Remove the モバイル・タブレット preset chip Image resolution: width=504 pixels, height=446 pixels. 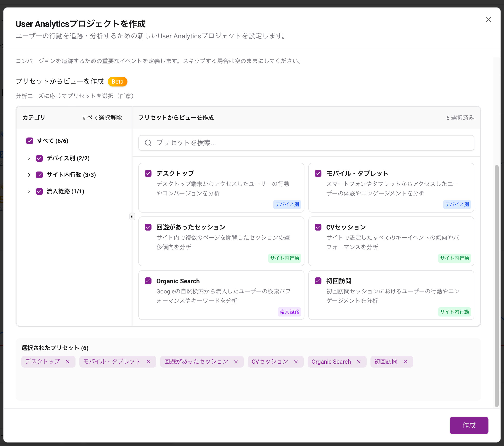(x=149, y=362)
